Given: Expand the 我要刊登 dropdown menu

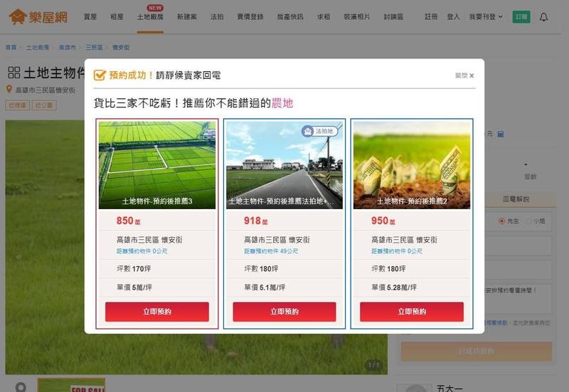Looking at the screenshot, I should tap(486, 16).
